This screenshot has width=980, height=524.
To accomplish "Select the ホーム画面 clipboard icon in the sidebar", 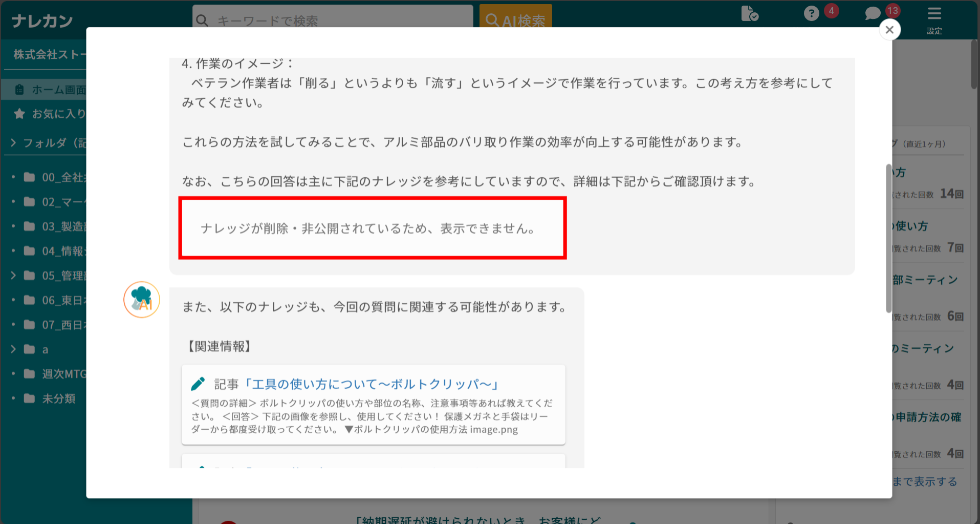I will tap(19, 89).
